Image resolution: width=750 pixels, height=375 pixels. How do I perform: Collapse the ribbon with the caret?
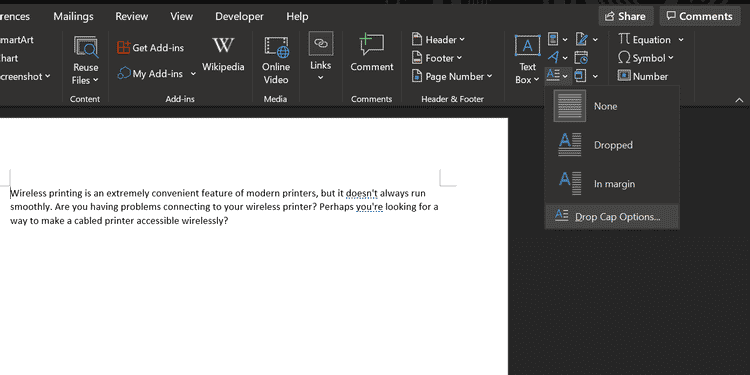(739, 99)
